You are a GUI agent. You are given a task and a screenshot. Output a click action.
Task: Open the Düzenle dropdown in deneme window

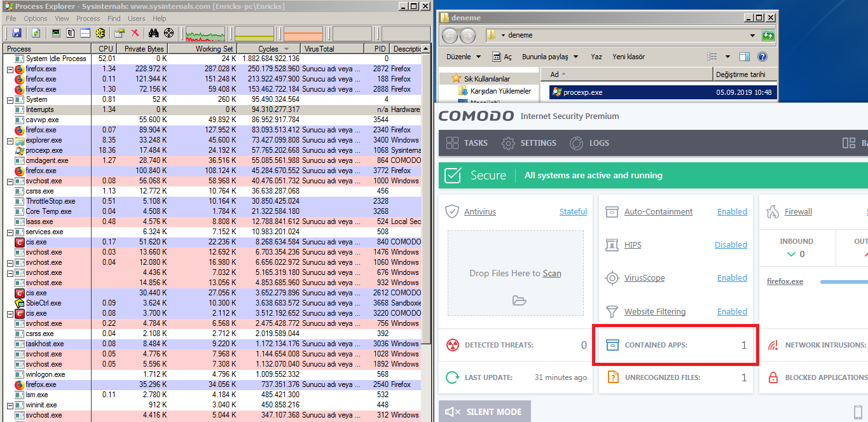pos(464,57)
